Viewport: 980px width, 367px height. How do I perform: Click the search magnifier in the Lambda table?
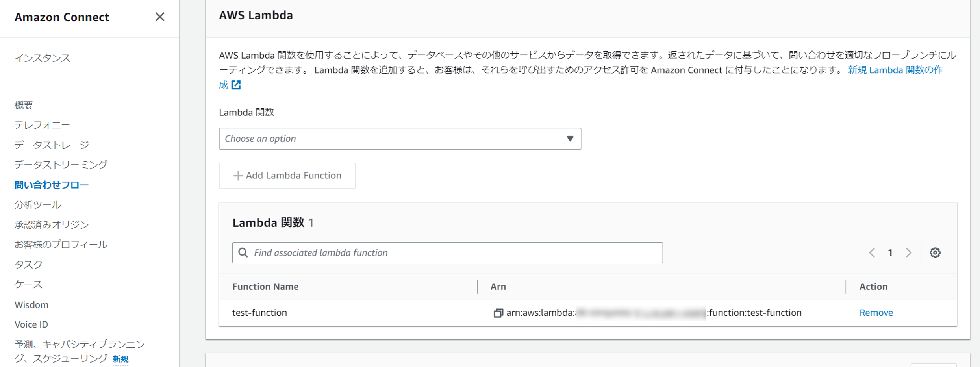point(243,252)
